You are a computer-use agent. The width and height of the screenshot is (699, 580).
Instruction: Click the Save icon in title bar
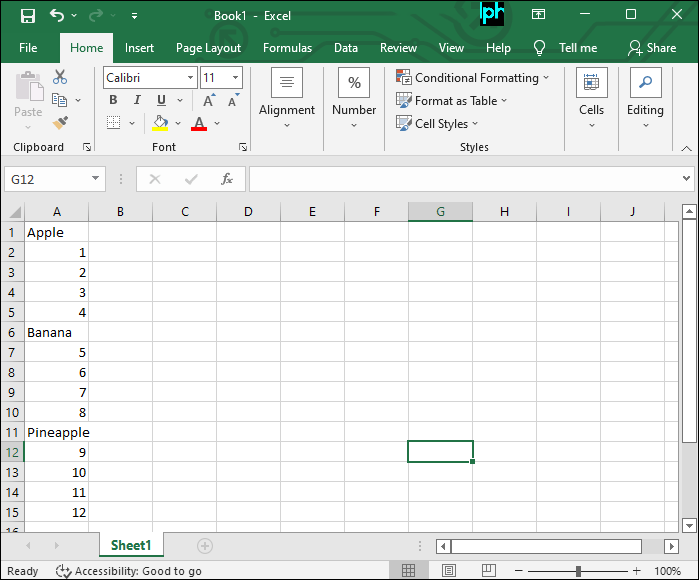click(27, 16)
